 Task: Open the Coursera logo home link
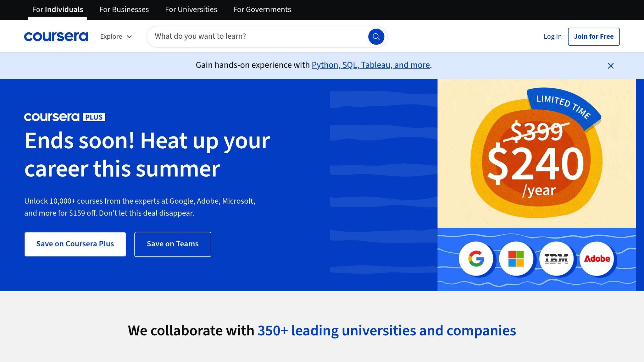56,36
